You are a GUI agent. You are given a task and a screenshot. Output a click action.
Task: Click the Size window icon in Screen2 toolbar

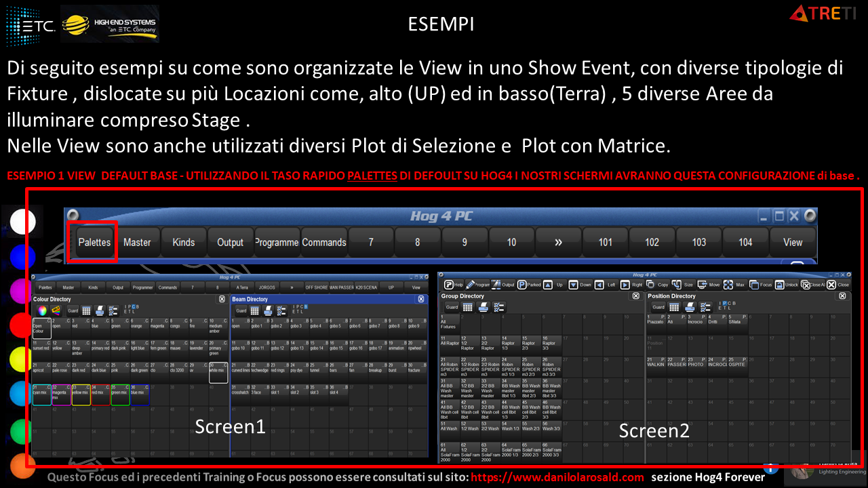[x=676, y=285]
